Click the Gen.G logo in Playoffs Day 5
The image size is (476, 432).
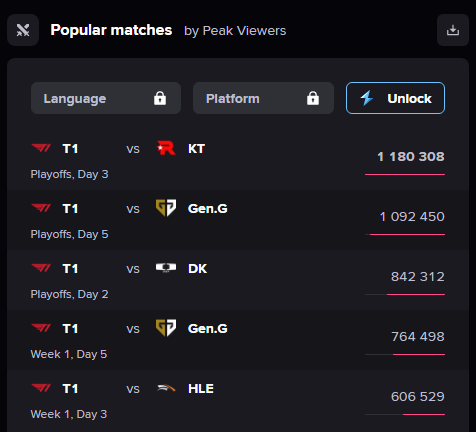[x=166, y=208]
